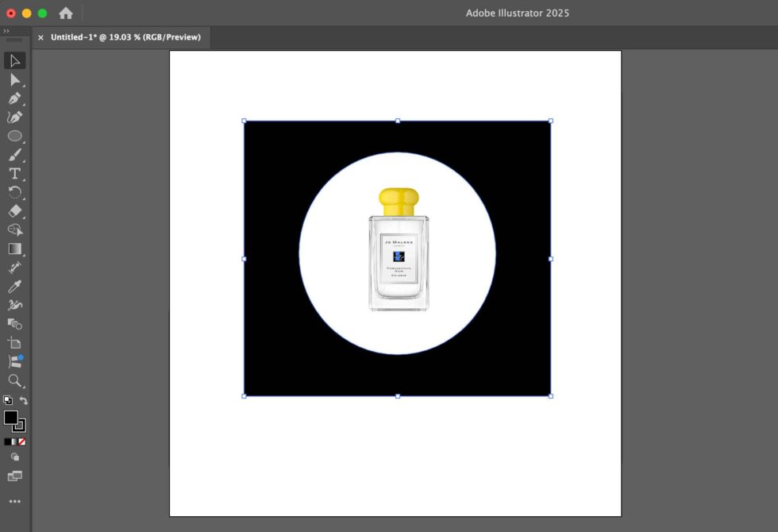The width and height of the screenshot is (778, 532).
Task: Expand the collapsed panel dock chevron
Action: point(8,32)
